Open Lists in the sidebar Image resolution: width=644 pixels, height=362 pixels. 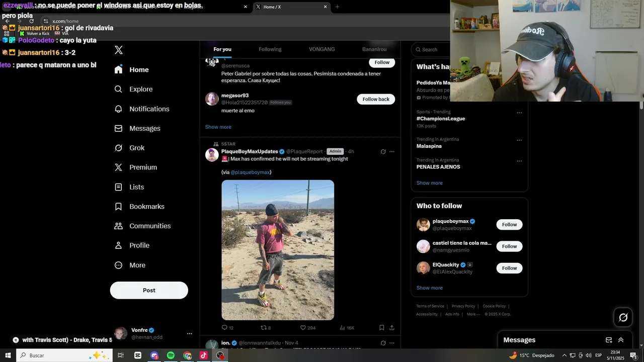coord(129,187)
